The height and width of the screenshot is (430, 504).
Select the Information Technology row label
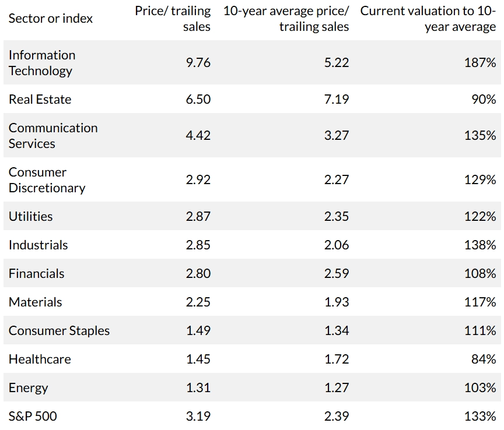[42, 63]
